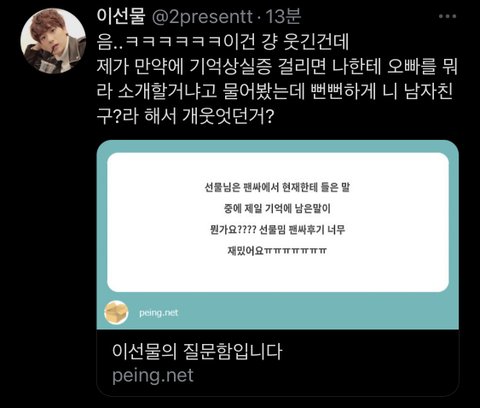Open 이선물's round profile avatar
This screenshot has width=480, height=408.
click(53, 41)
